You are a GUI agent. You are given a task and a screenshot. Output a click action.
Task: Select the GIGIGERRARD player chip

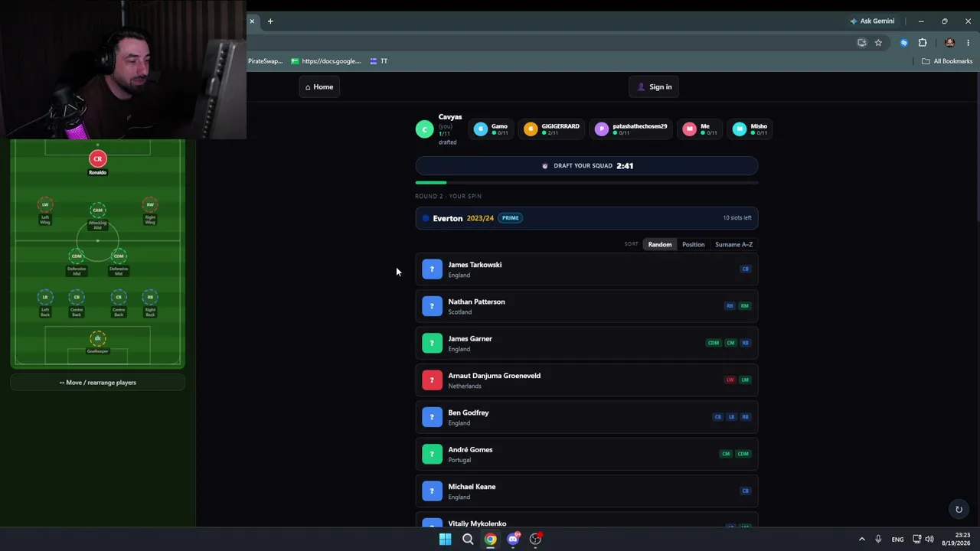tap(552, 129)
